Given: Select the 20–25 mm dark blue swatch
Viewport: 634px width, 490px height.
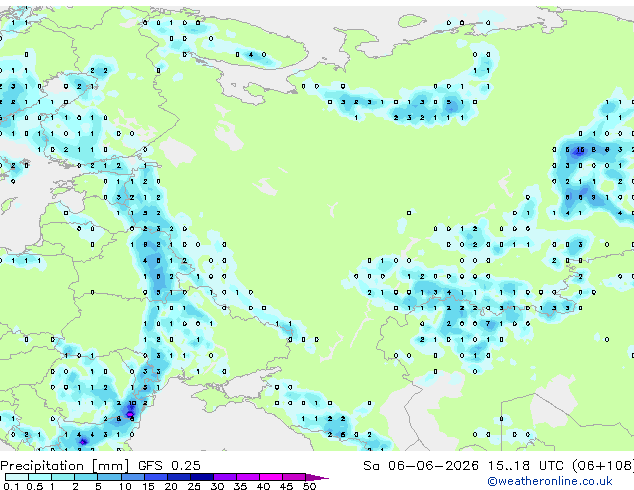Looking at the screenshot, I should (x=178, y=477).
